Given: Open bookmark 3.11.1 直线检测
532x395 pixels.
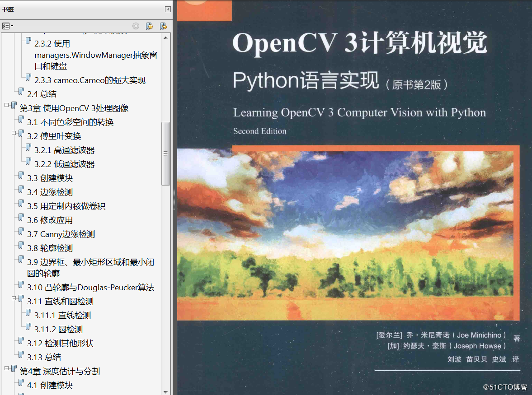Looking at the screenshot, I should point(62,316).
